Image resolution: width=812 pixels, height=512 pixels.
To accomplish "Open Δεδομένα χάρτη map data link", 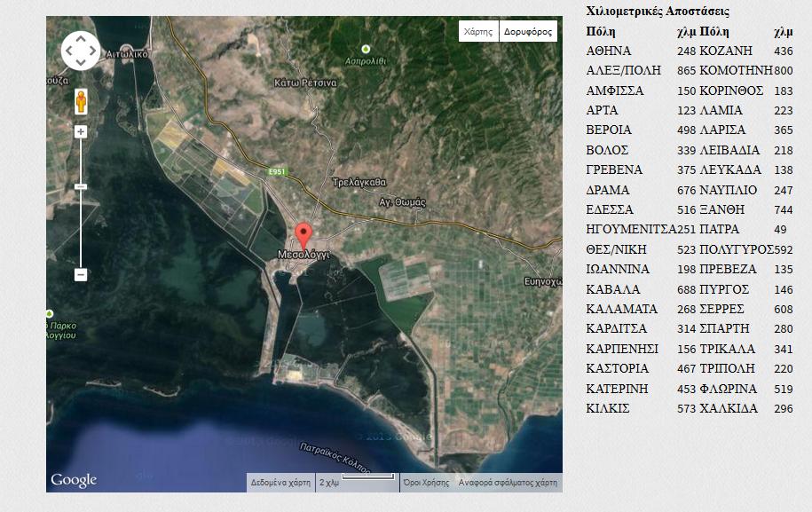I will pyautogui.click(x=280, y=483).
